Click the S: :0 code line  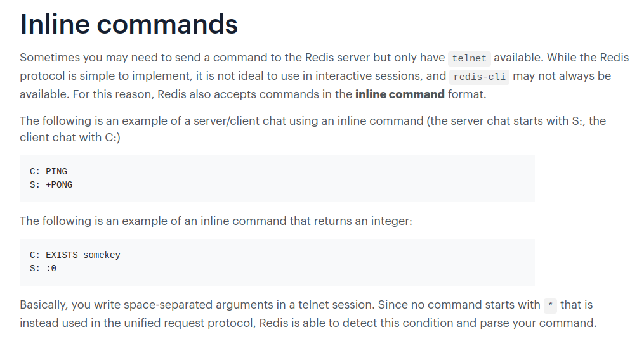pos(43,269)
